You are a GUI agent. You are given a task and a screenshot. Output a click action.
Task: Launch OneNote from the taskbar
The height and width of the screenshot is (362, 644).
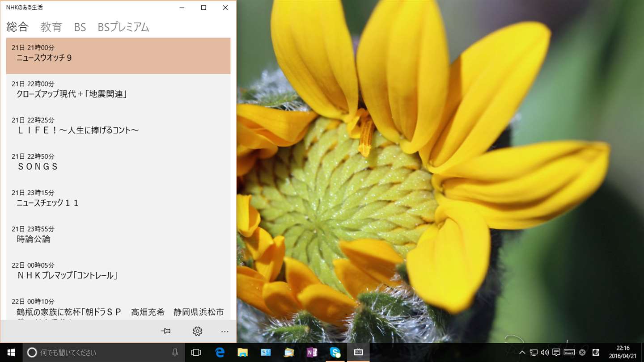[312, 353]
